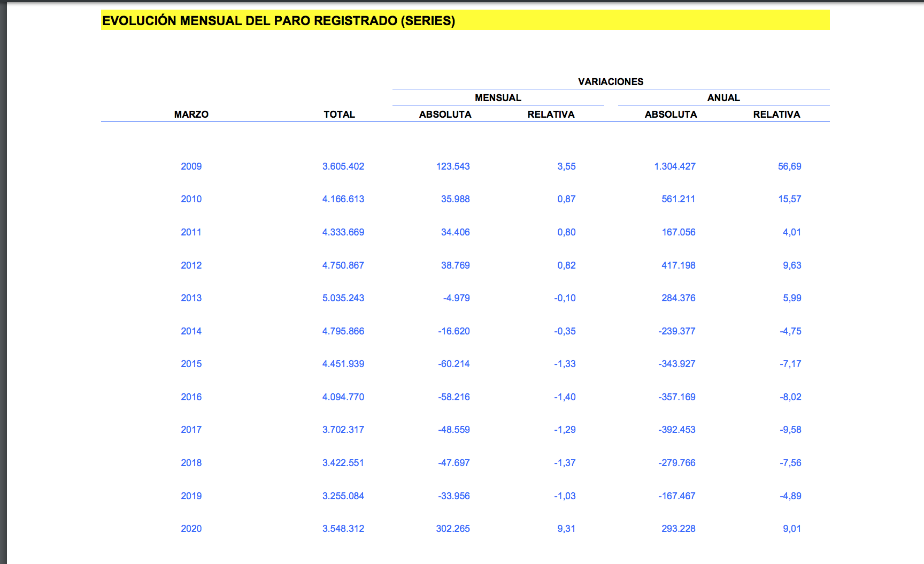Screen dimensions: 924x564
Task: Select the year 2009 row label
Action: coord(191,166)
